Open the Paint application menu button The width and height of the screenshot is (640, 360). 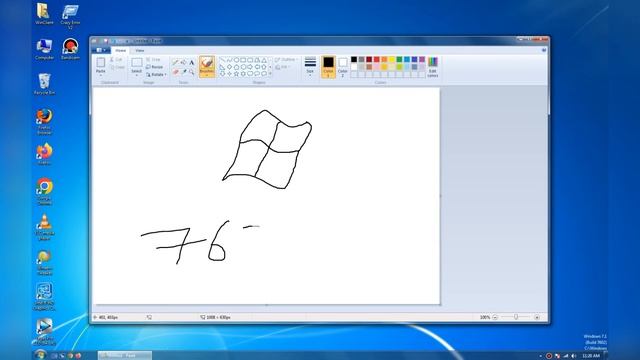(x=100, y=50)
